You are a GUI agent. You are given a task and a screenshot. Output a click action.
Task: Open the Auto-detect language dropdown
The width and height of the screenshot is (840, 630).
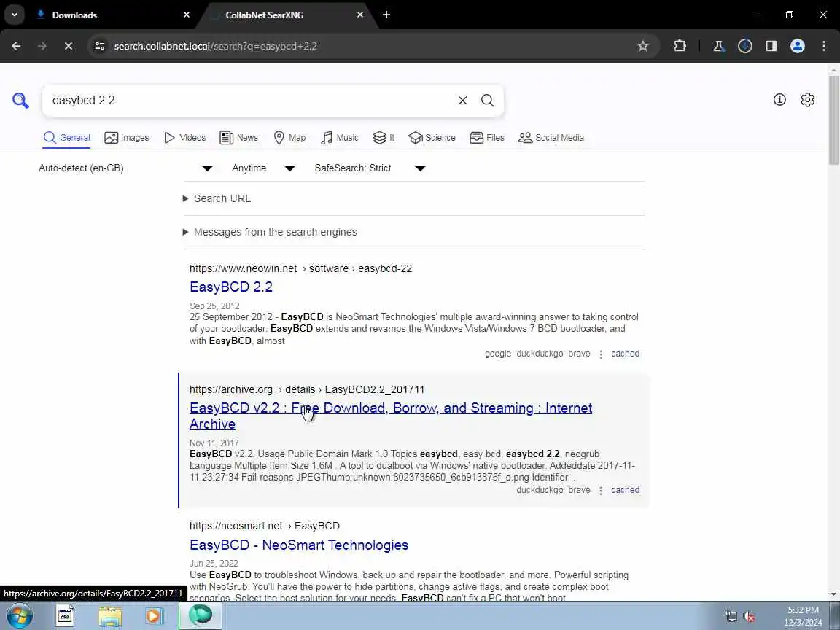pyautogui.click(x=125, y=168)
